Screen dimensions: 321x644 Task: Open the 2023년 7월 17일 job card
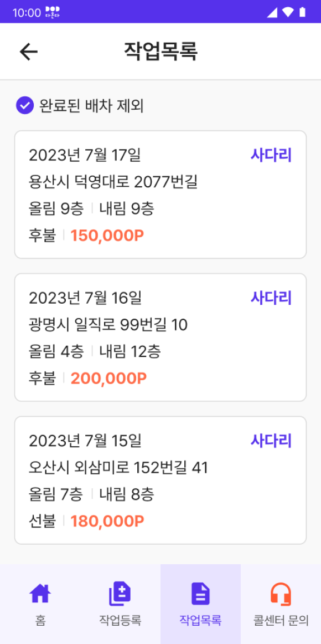point(161,195)
